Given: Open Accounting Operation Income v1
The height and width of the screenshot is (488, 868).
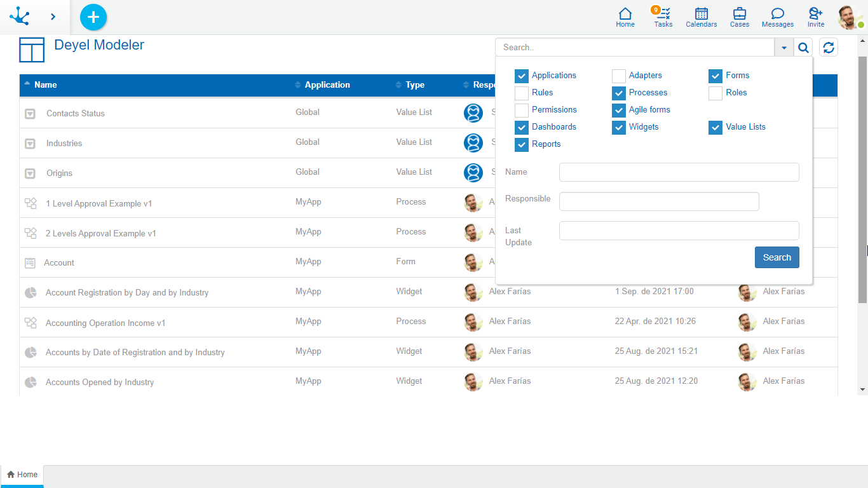Looking at the screenshot, I should 105,323.
